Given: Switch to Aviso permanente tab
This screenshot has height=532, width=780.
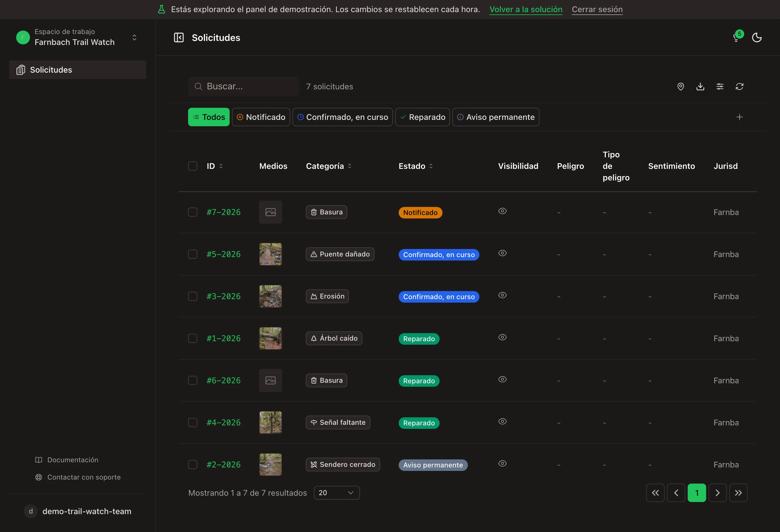Looking at the screenshot, I should coord(496,117).
